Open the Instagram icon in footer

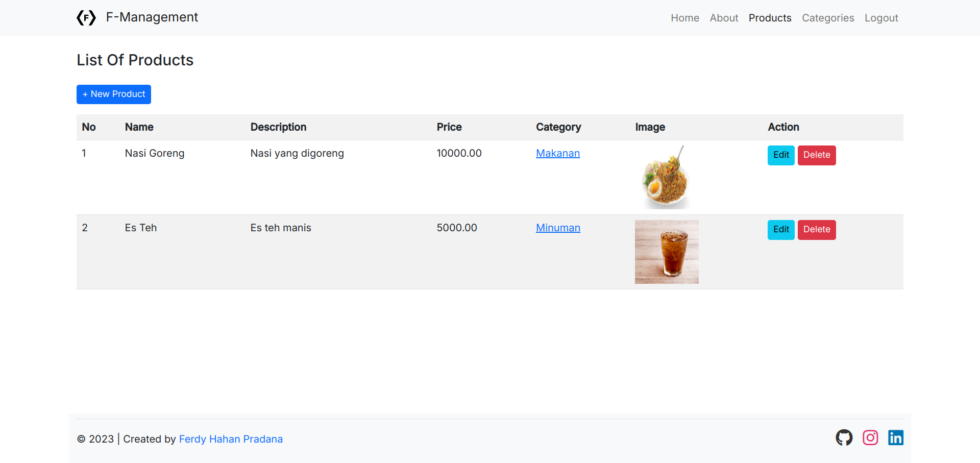pos(870,437)
